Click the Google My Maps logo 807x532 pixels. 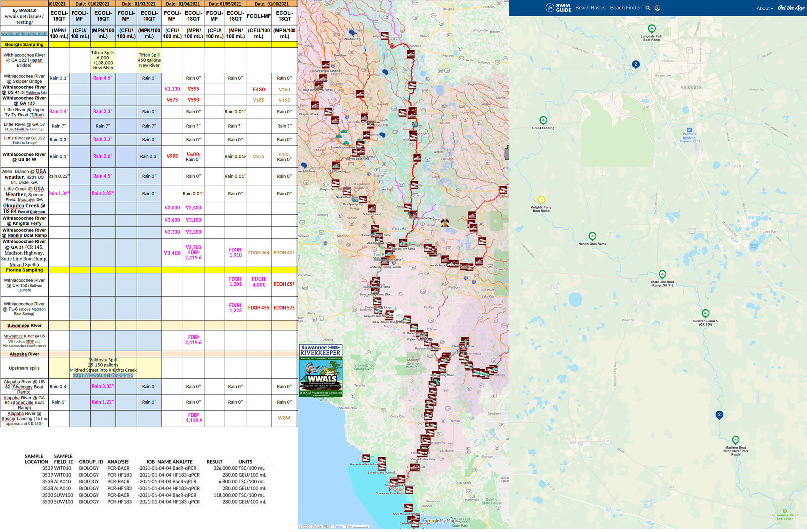pyautogui.click(x=440, y=521)
